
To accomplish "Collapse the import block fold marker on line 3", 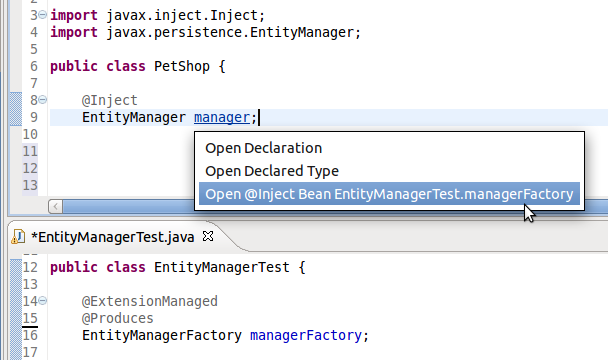I will click(43, 15).
